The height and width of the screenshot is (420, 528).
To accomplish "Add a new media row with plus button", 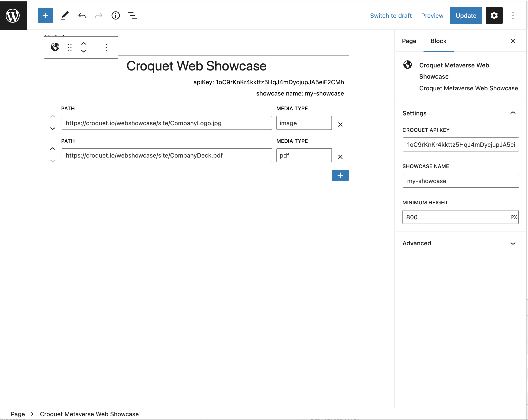I will click(x=340, y=175).
